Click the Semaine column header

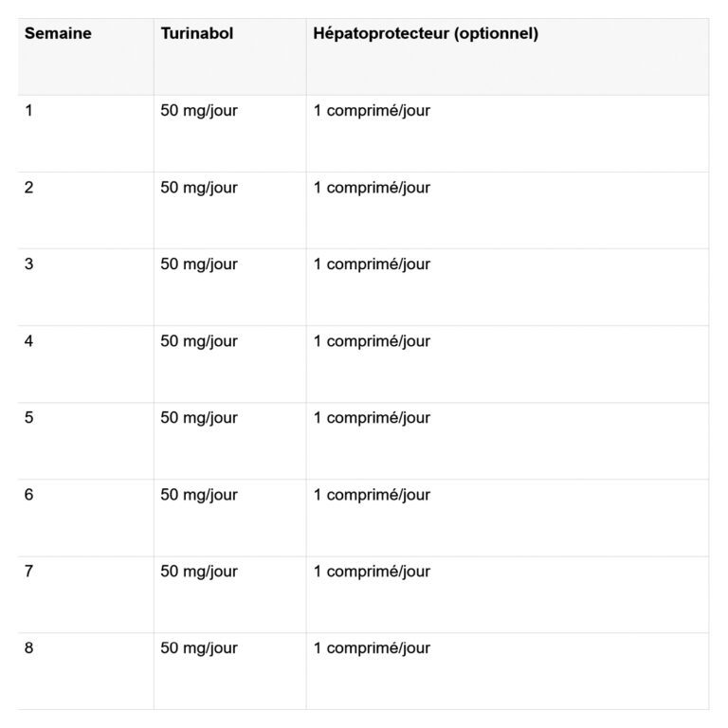tap(58, 34)
